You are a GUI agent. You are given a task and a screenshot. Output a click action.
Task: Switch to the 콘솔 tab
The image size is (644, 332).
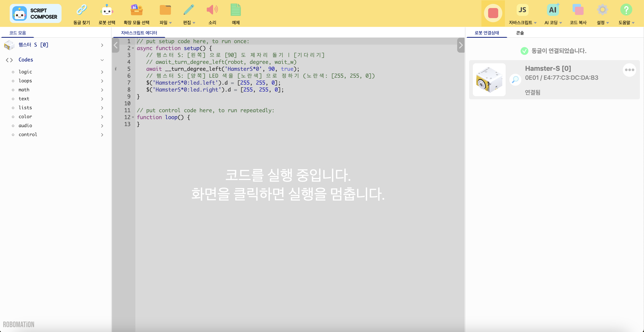[520, 33]
